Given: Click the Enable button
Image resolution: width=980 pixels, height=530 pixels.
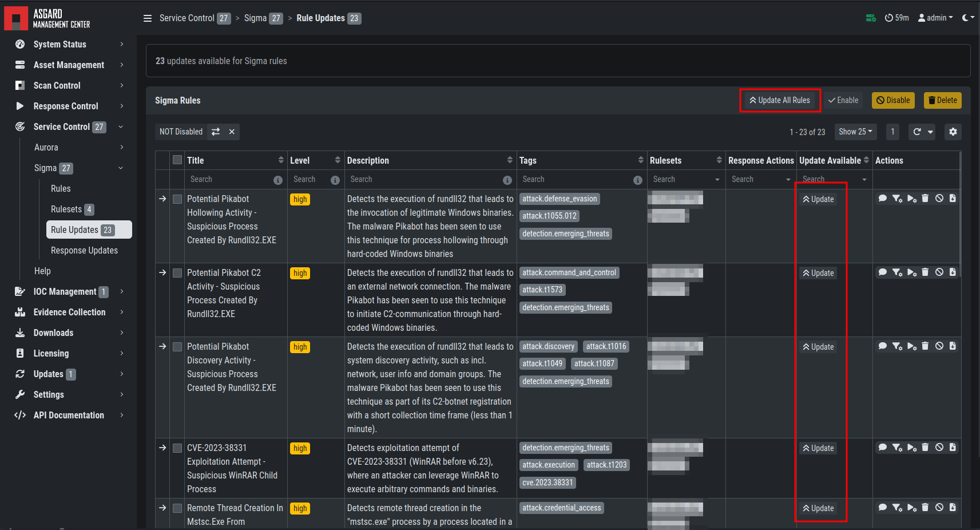Looking at the screenshot, I should (843, 100).
